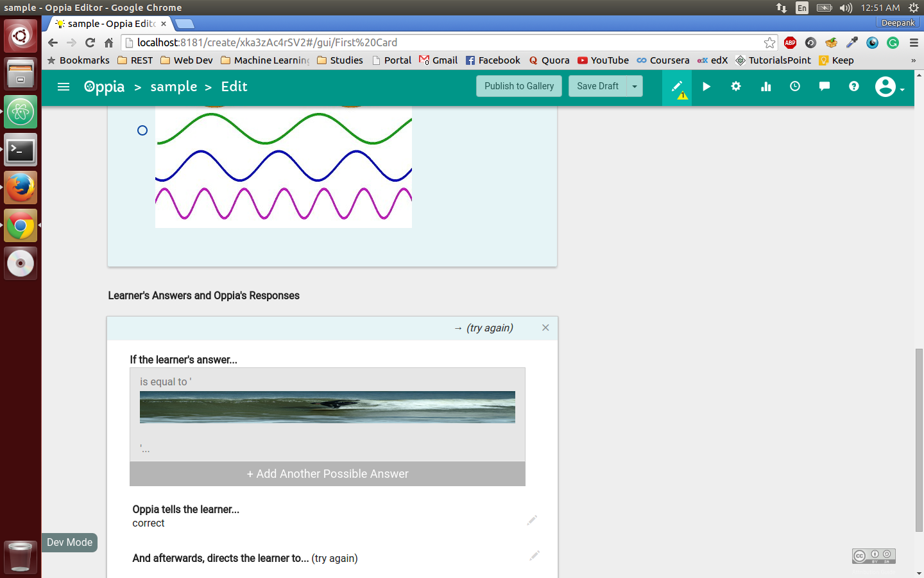This screenshot has width=924, height=578.
Task: Open a new Chrome tab
Action: [185, 24]
